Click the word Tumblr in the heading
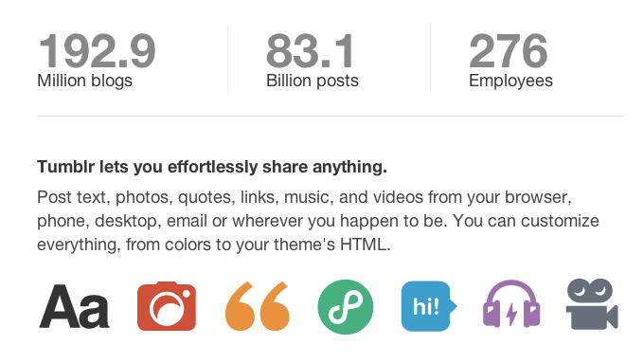The height and width of the screenshot is (363, 644). pyautogui.click(x=65, y=167)
